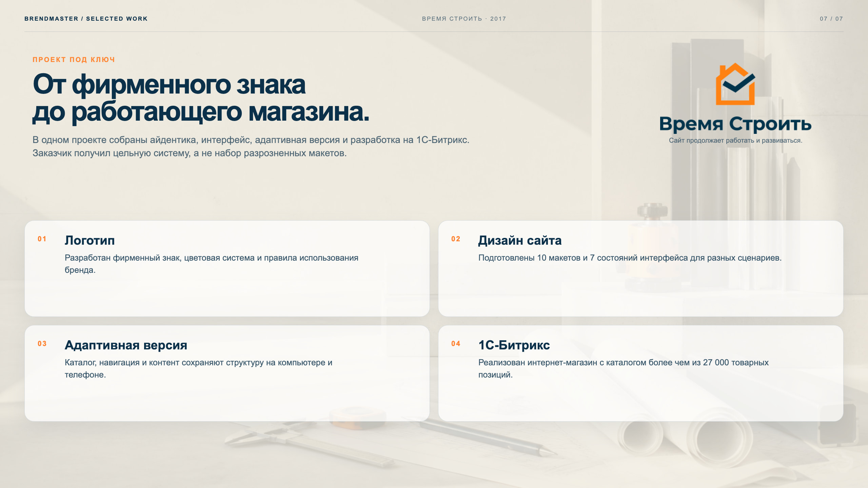Select the card number "03"
Screen dimensions: 868x488
42,344
